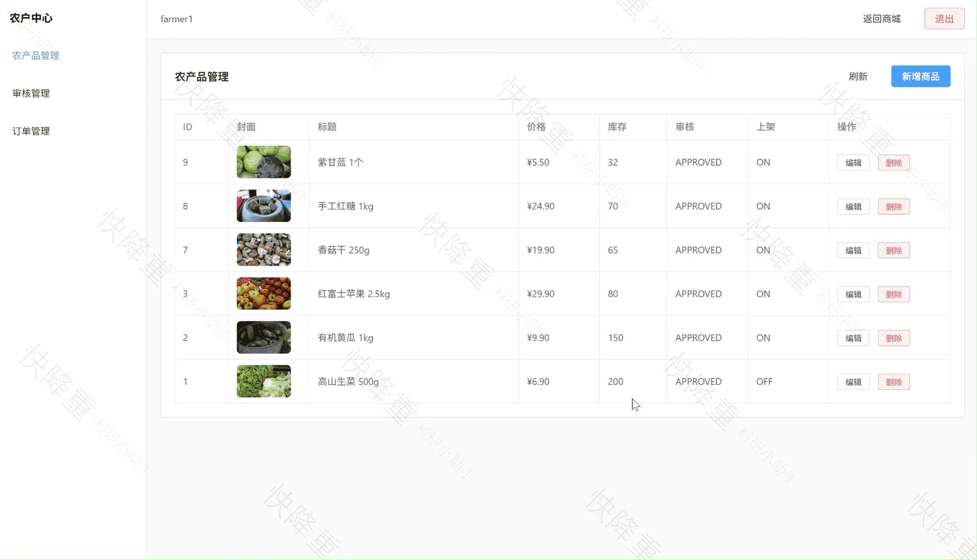Edit the 有机黄瓜 1kg product
The image size is (977, 560).
(853, 338)
